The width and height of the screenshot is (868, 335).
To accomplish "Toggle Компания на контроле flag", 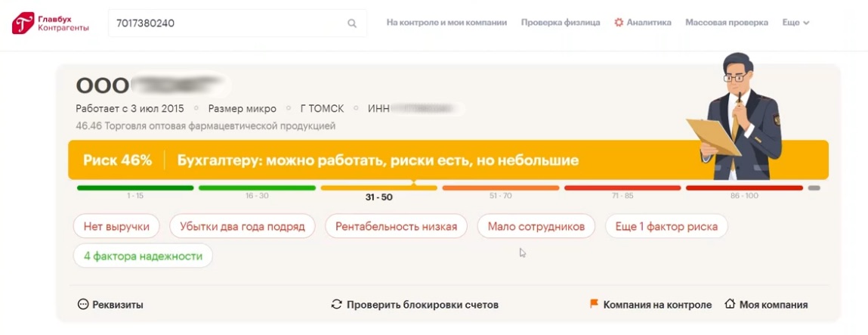I will pos(657,305).
